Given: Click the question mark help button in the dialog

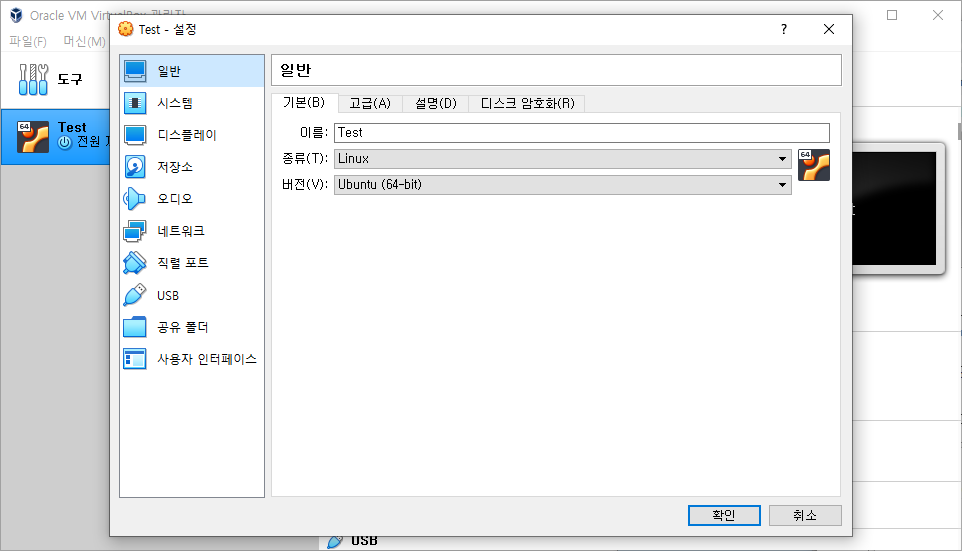Looking at the screenshot, I should click(783, 29).
